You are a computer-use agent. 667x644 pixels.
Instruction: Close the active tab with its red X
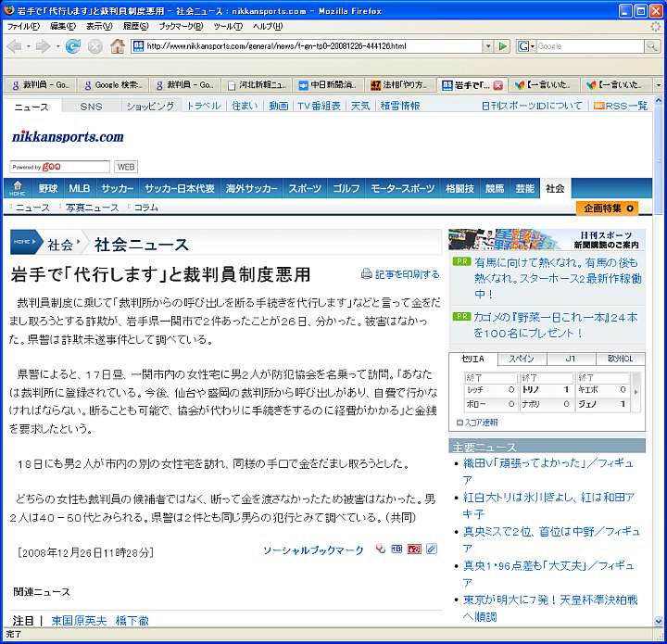coord(498,85)
